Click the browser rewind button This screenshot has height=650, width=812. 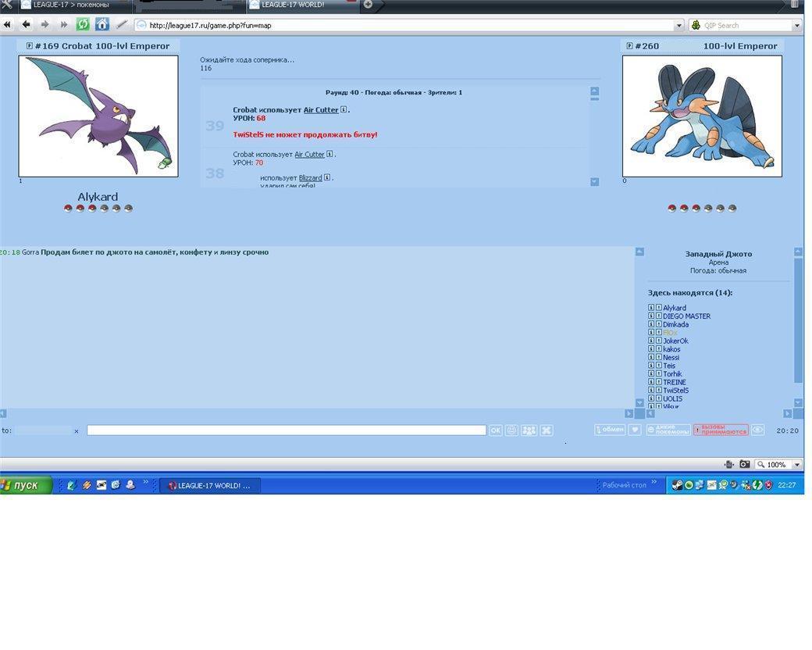point(7,24)
